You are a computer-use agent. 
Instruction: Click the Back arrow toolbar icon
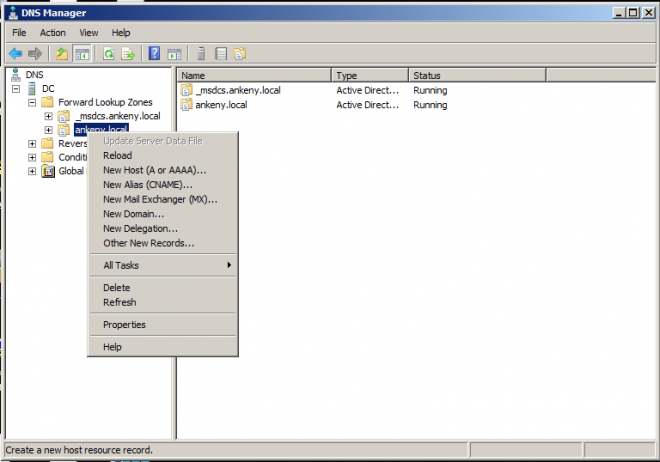(x=16, y=53)
